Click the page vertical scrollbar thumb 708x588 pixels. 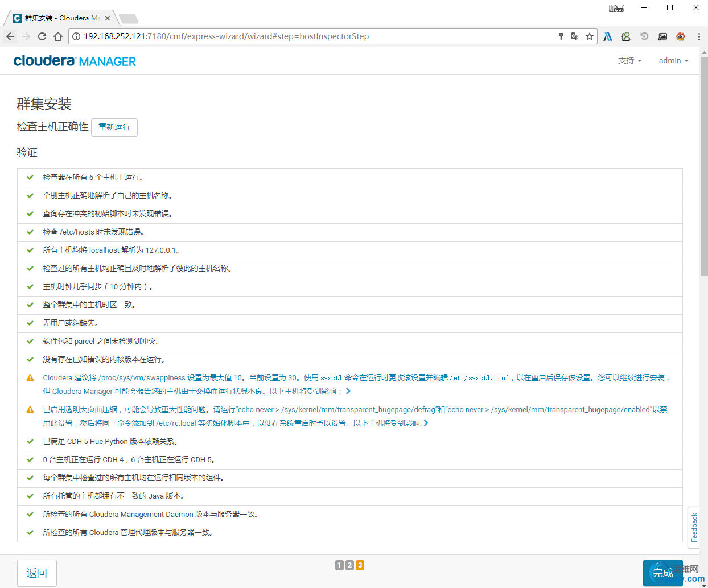click(704, 165)
